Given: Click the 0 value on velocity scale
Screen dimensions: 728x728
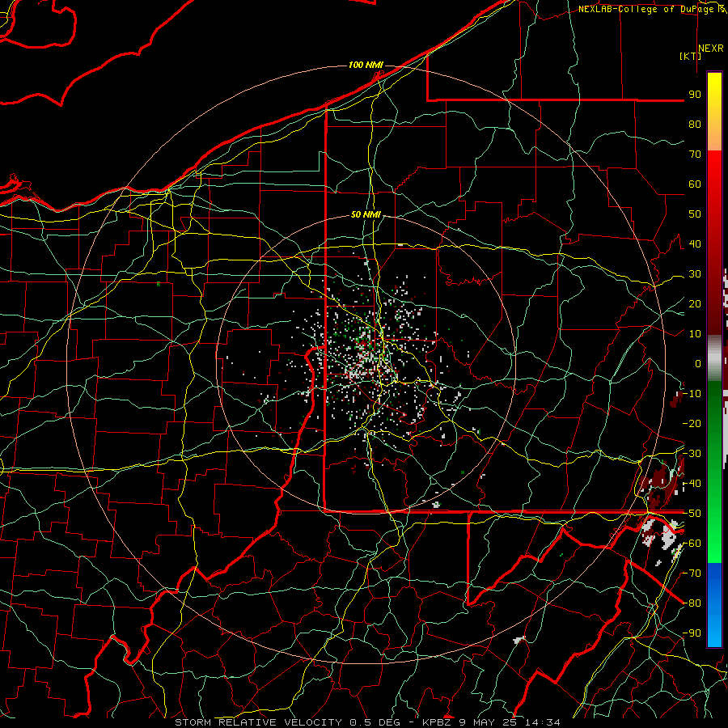Looking at the screenshot, I should click(x=698, y=364).
